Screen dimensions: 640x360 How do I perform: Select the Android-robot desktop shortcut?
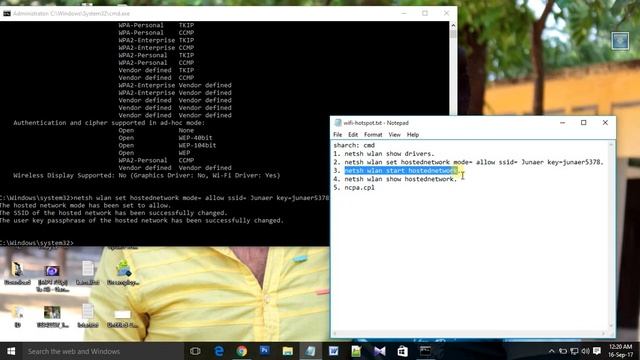[x=123, y=273]
